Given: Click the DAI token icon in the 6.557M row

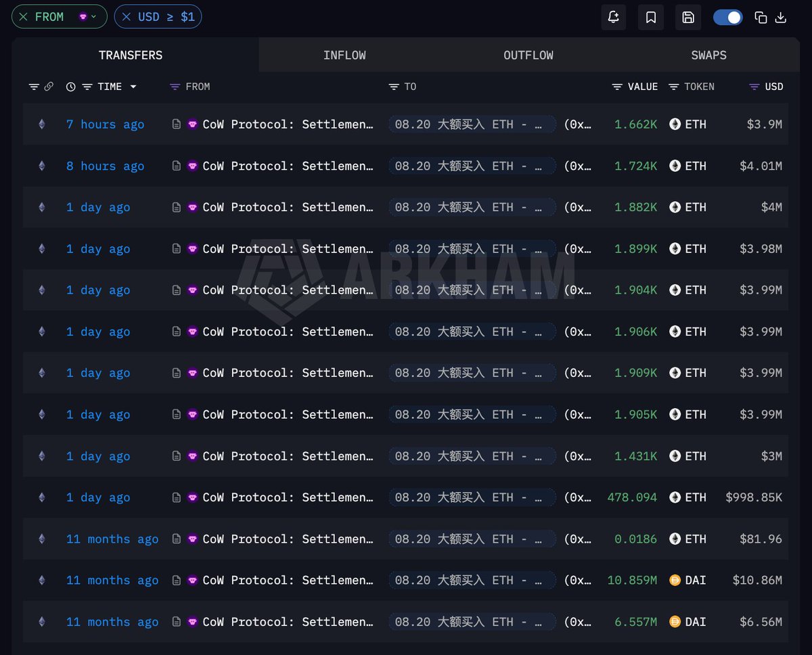Looking at the screenshot, I should point(675,621).
